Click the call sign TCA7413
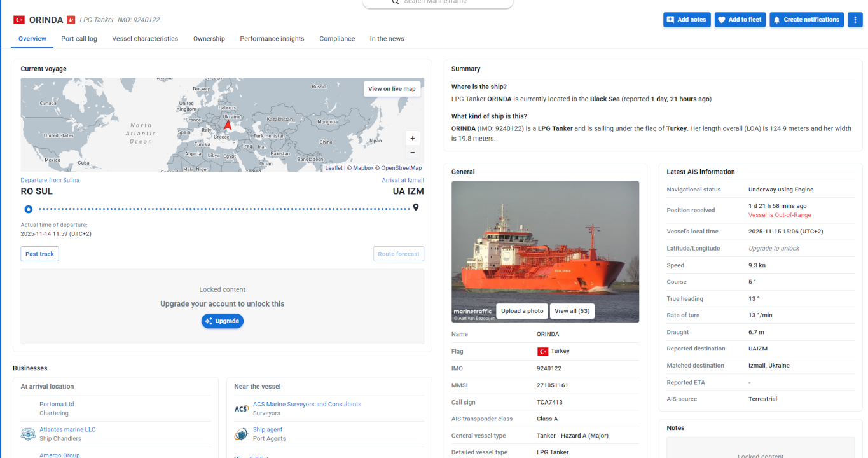Image resolution: width=868 pixels, height=458 pixels. point(549,402)
